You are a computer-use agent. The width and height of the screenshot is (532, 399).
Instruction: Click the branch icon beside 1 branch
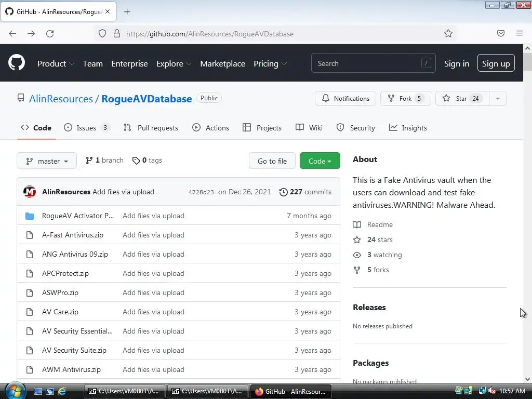click(89, 161)
